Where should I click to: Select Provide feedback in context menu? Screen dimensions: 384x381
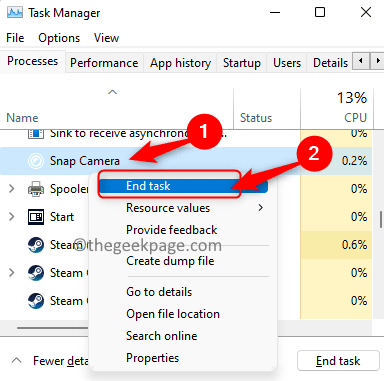point(172,230)
